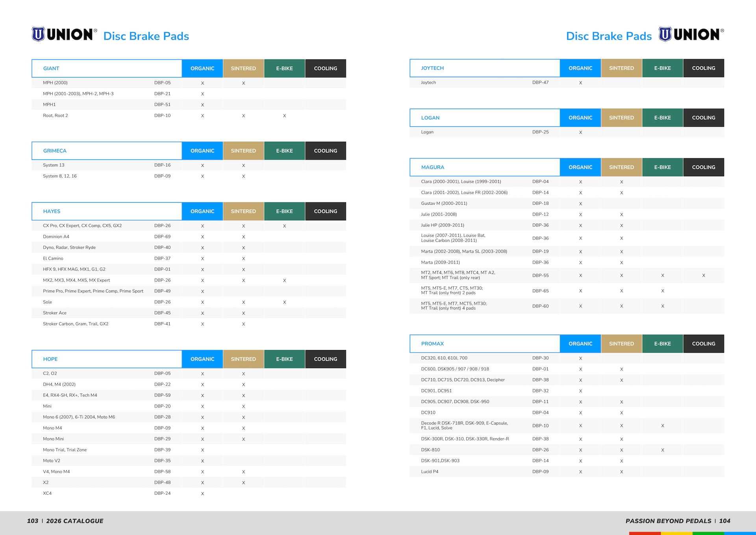Click the "PASSION BEYOND PEDALS" footer text
The width and height of the screenshot is (756, 535).
pos(669,521)
